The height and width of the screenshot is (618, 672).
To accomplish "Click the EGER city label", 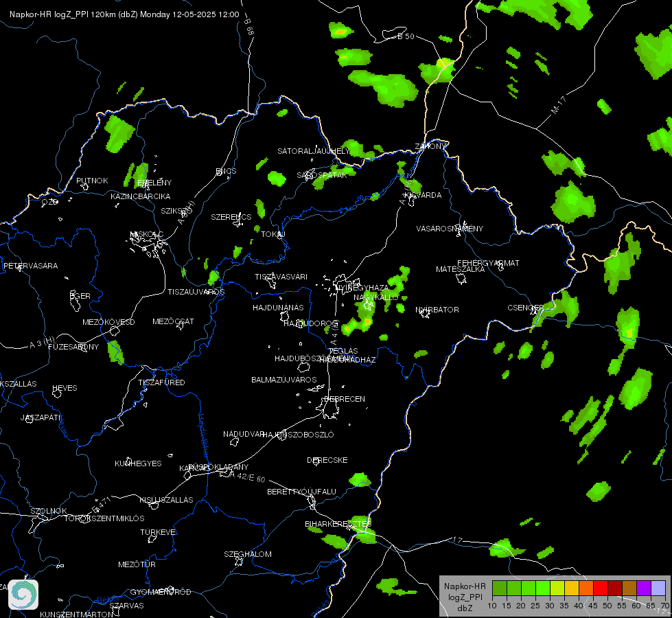I will (x=80, y=296).
